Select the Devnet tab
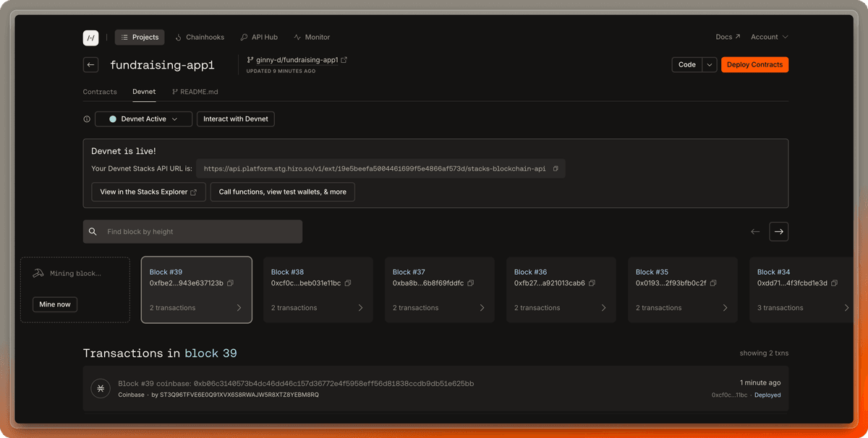The height and width of the screenshot is (438, 868). tap(144, 92)
